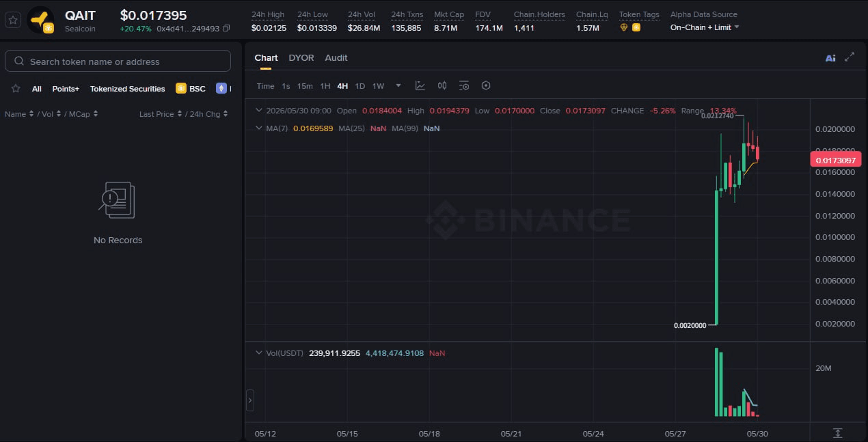
Task: Expand chart to fullscreen
Action: (x=850, y=57)
